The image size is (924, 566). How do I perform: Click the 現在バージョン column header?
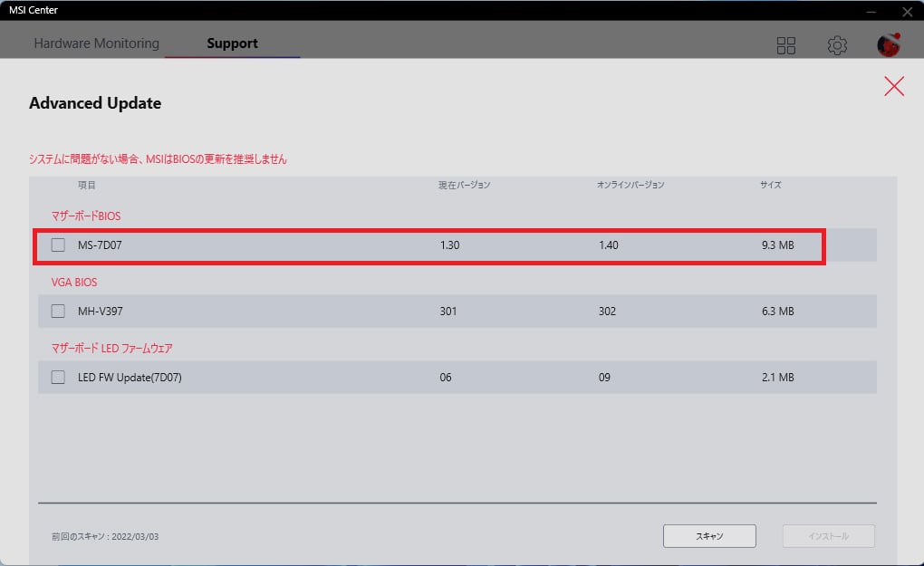[465, 185]
